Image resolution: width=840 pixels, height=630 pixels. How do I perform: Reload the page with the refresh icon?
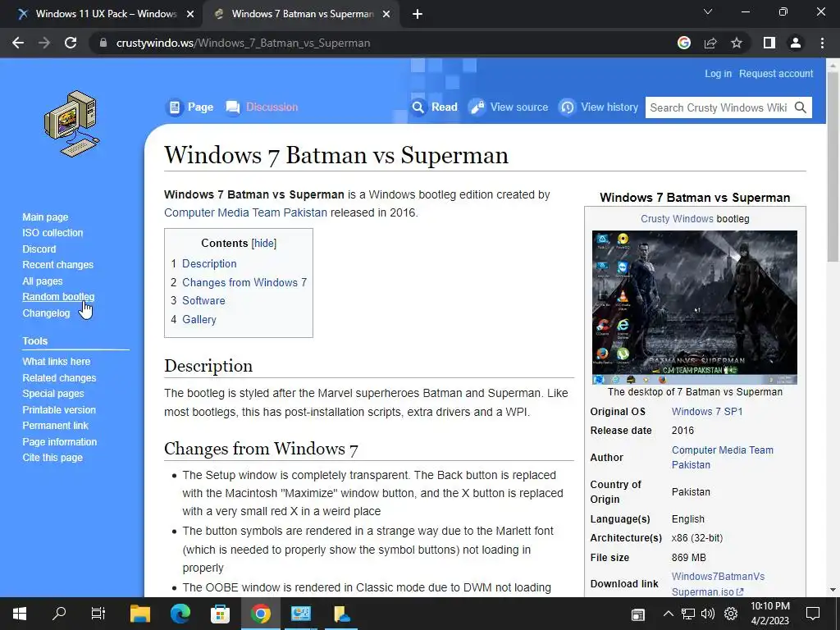pos(71,43)
